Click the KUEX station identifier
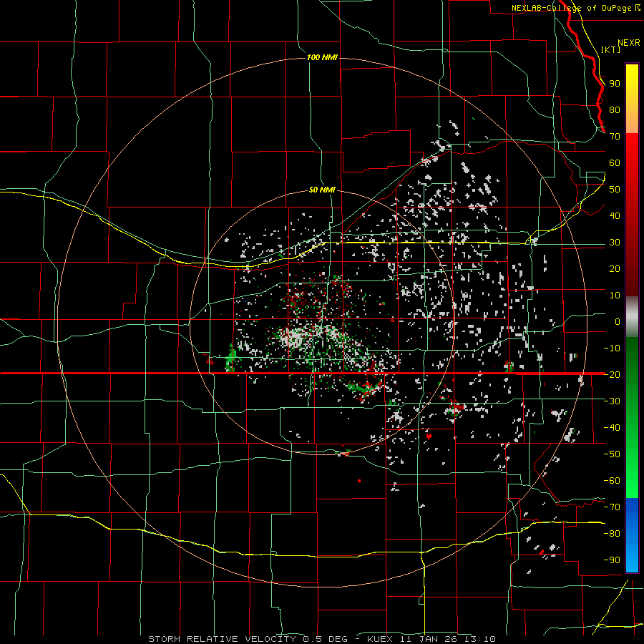The height and width of the screenshot is (644, 644). coord(380,639)
